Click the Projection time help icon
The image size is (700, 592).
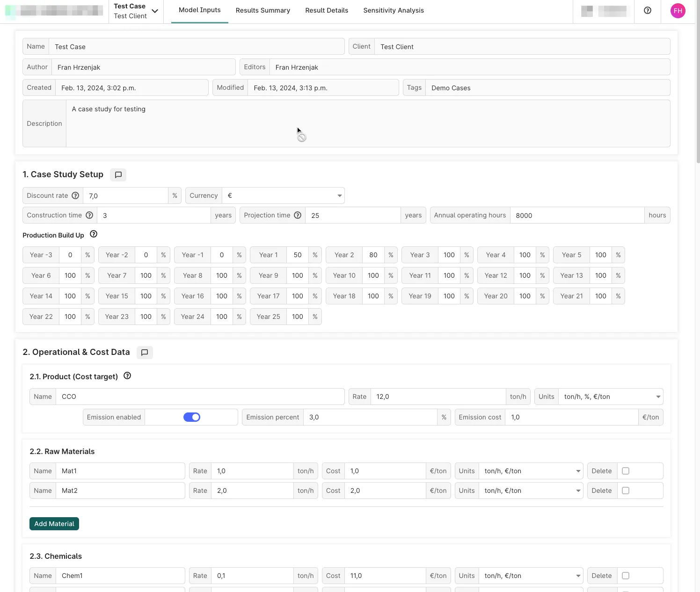(298, 215)
